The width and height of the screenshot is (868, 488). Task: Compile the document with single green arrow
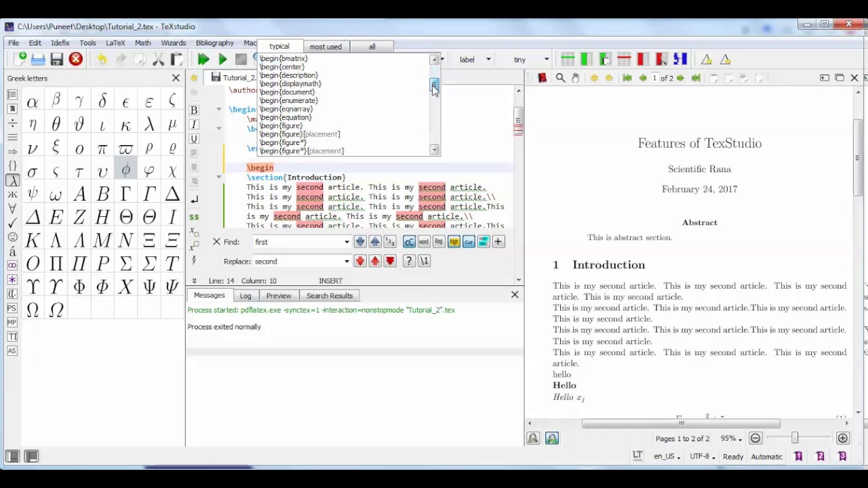click(x=222, y=60)
